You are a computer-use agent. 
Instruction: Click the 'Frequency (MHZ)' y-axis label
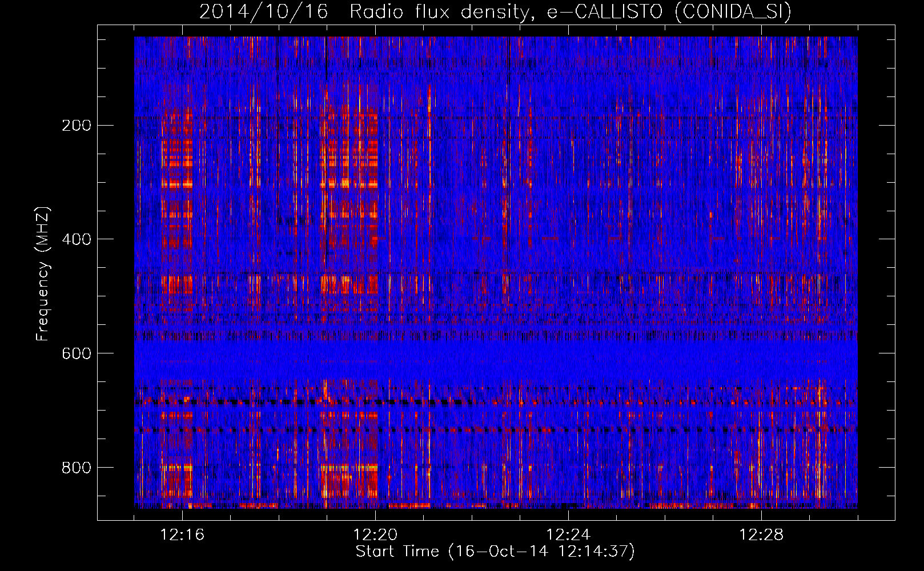pyautogui.click(x=43, y=274)
